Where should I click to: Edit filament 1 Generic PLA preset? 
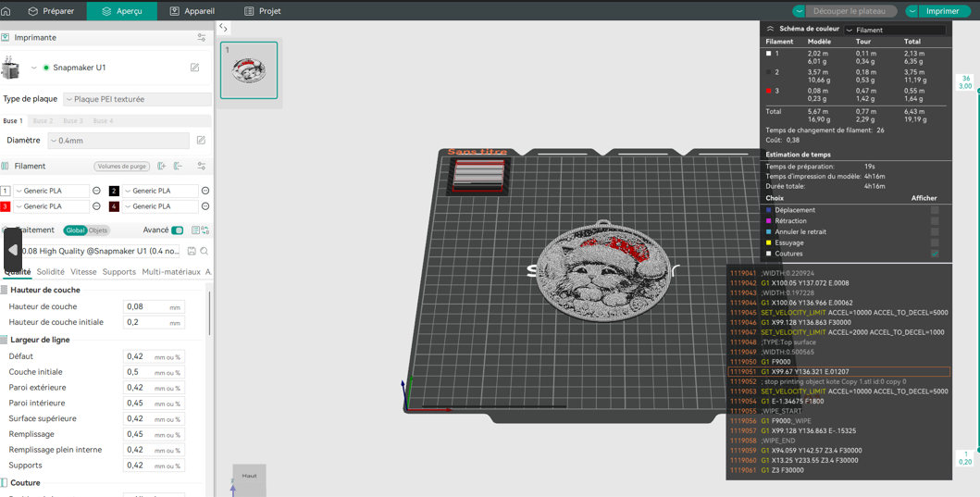click(96, 191)
